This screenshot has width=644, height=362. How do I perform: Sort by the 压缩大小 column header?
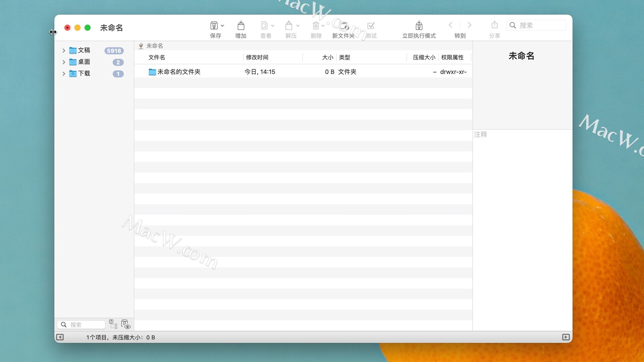click(x=423, y=57)
